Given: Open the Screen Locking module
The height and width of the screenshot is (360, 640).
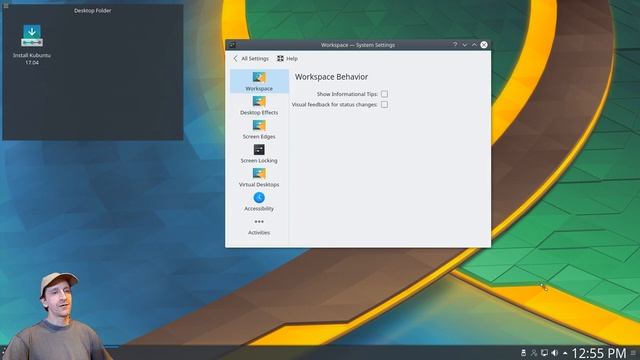Looking at the screenshot, I should [x=259, y=153].
